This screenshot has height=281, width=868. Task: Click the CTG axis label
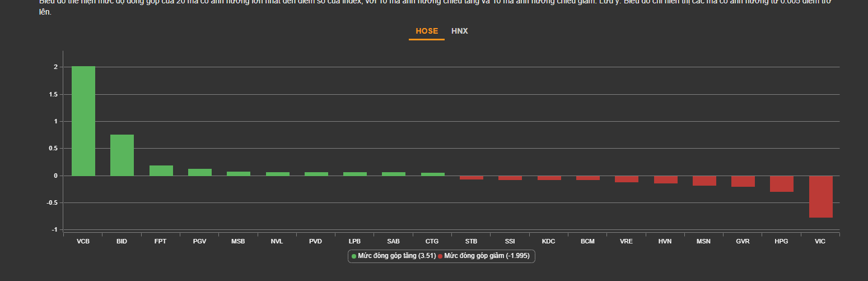(432, 241)
